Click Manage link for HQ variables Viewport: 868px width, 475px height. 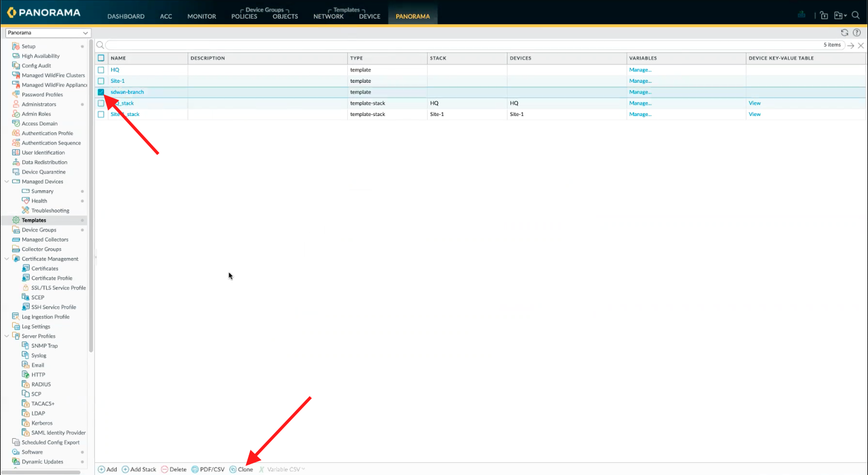tap(640, 70)
